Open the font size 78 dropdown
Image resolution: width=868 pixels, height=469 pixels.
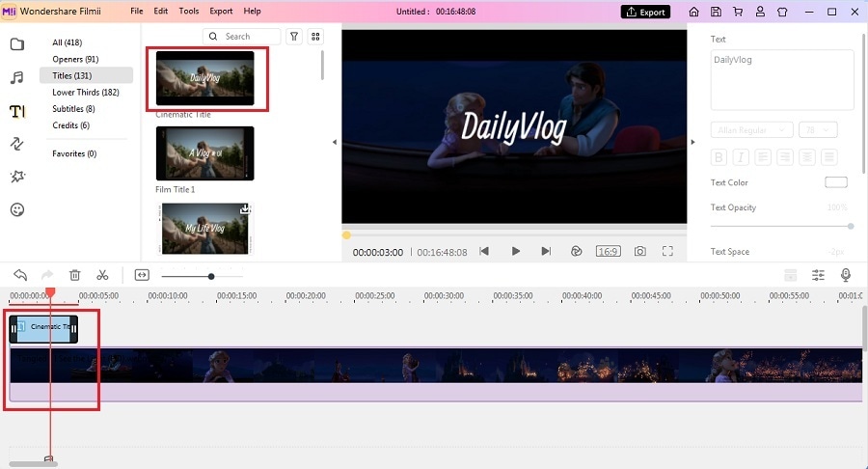point(818,130)
